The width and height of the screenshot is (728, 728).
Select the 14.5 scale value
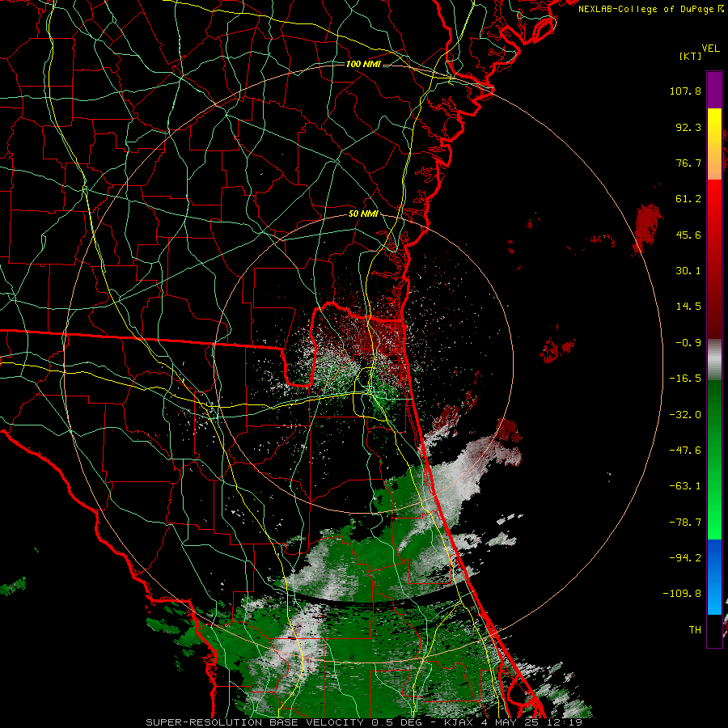[x=688, y=307]
